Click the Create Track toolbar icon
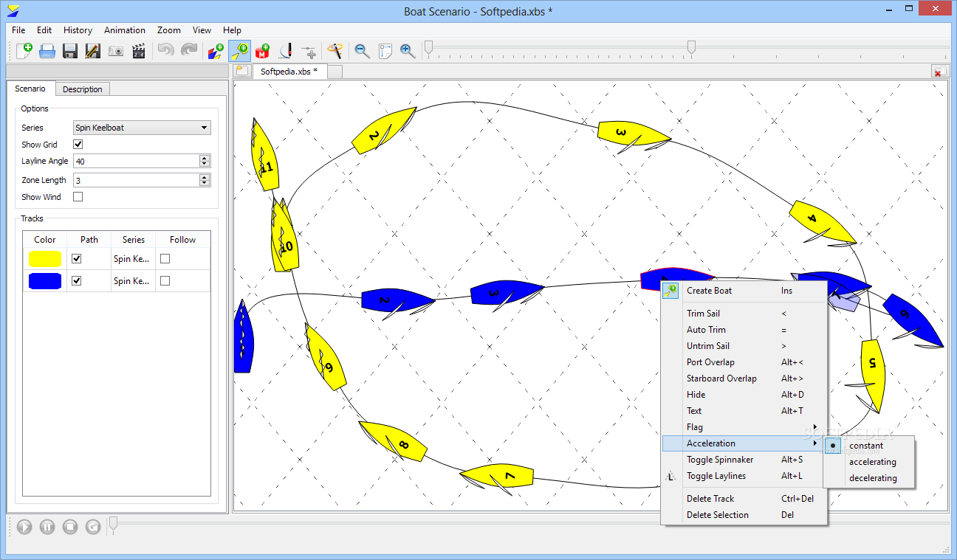 [216, 51]
